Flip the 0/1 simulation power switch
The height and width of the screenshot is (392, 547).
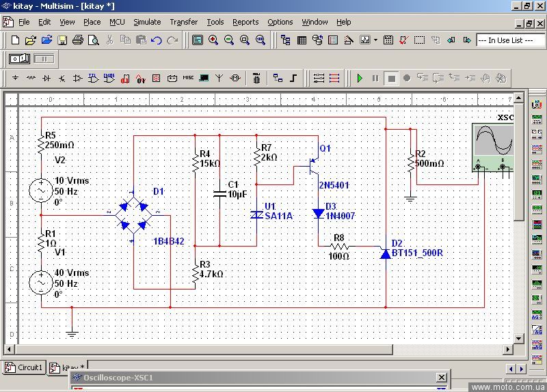tap(19, 59)
